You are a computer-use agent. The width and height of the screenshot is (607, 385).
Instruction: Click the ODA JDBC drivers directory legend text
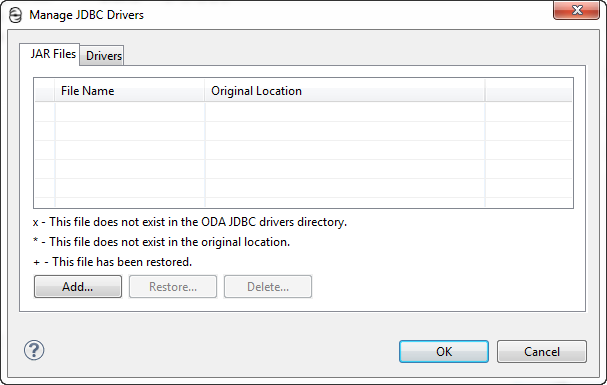pos(190,222)
